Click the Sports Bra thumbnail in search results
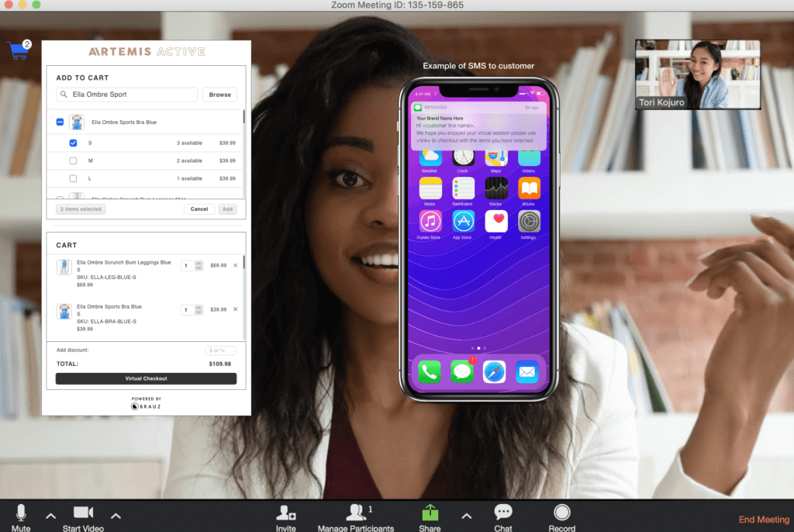 click(77, 122)
